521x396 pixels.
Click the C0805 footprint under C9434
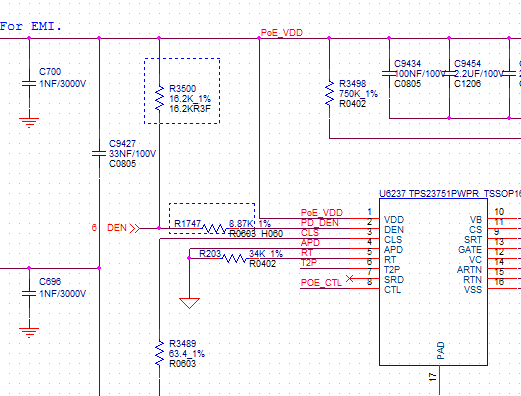tap(407, 84)
